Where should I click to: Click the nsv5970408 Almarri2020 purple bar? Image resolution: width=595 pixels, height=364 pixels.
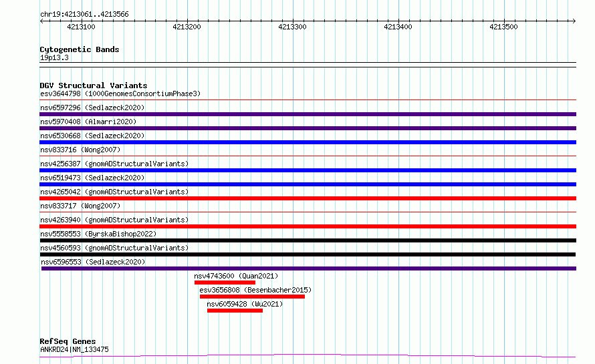[x=308, y=128]
